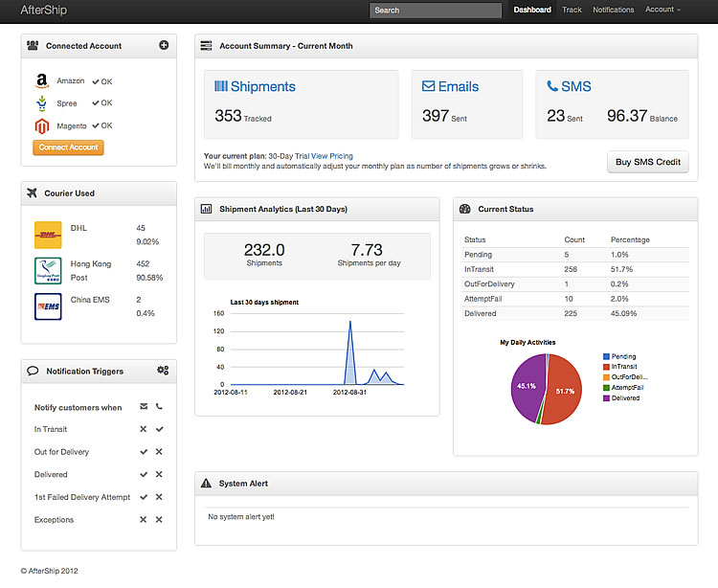Click the SMS heading link
Screen dimensions: 718x588
(576, 86)
